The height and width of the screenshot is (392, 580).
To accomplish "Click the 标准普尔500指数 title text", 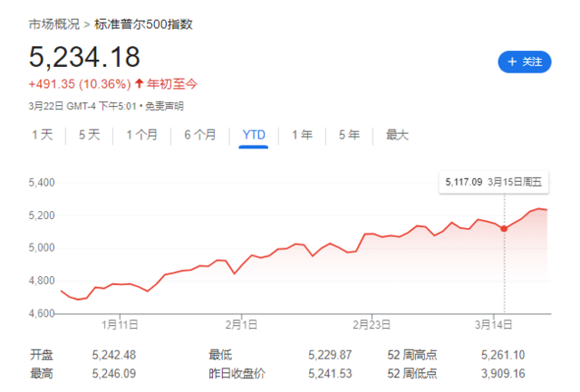I will click(x=143, y=24).
